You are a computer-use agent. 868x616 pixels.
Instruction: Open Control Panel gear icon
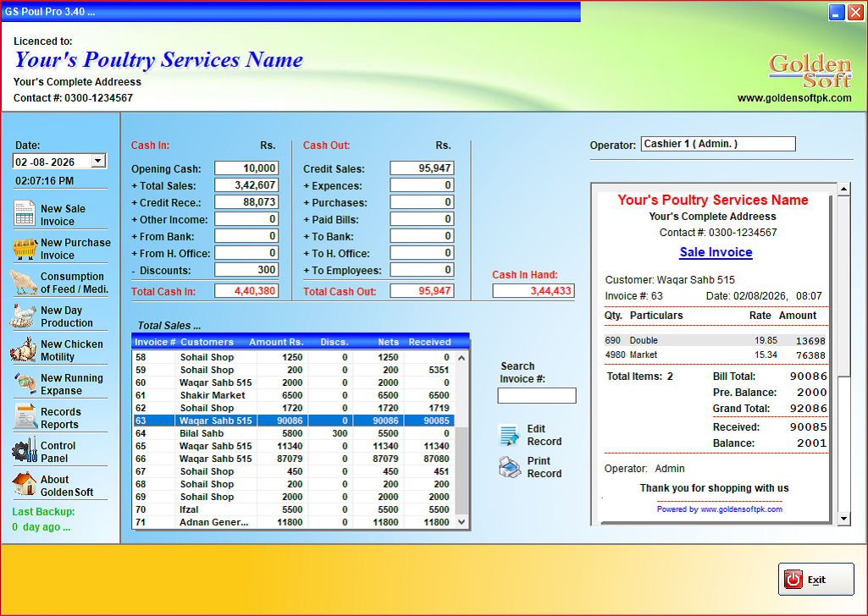25,451
